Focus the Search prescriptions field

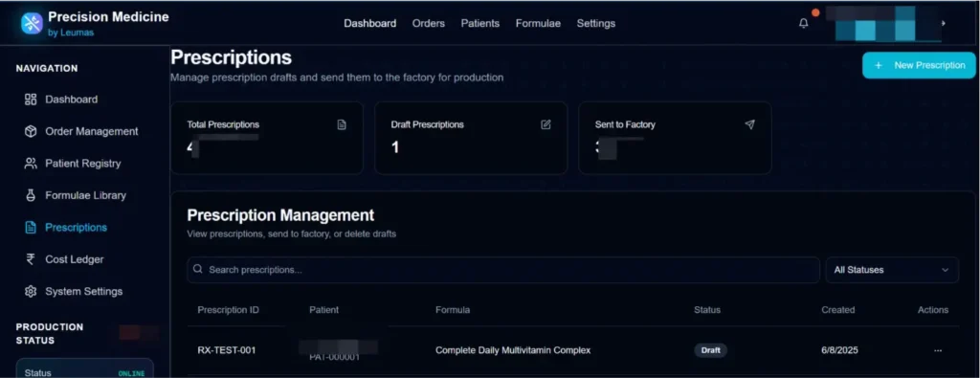(x=503, y=270)
